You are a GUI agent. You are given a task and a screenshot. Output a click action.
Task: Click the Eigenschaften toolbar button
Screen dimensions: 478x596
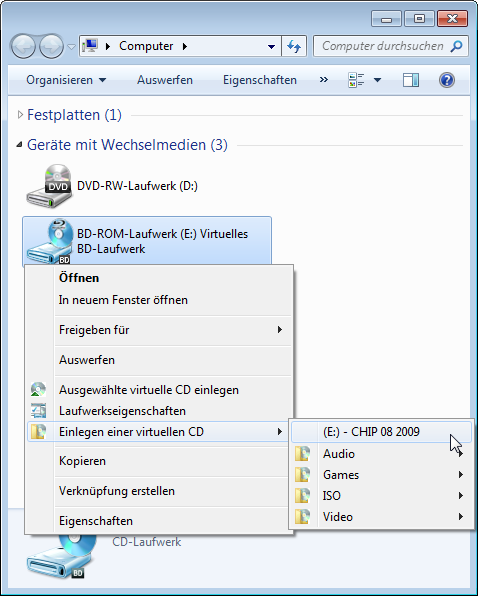point(260,80)
